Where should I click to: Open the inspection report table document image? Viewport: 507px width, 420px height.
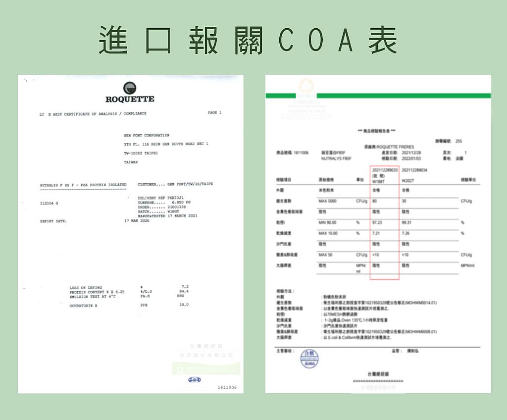click(x=378, y=234)
